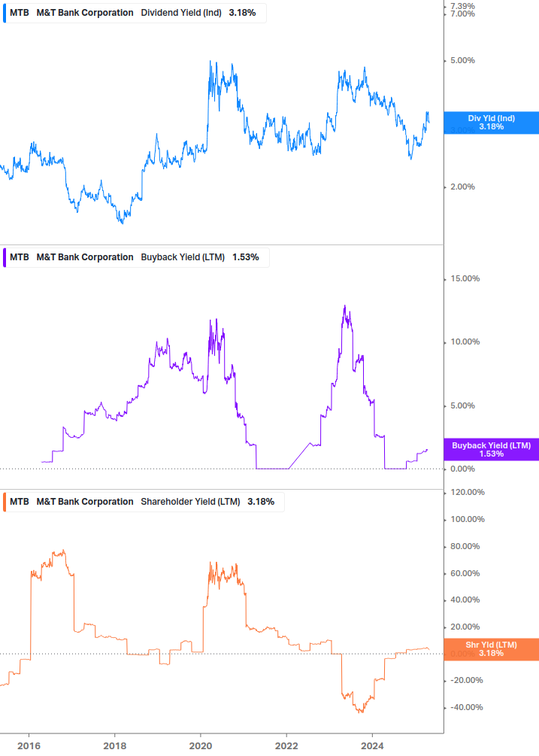
Task: Click the purple color bar of Buyback Yield legend
Action: [x=5, y=257]
